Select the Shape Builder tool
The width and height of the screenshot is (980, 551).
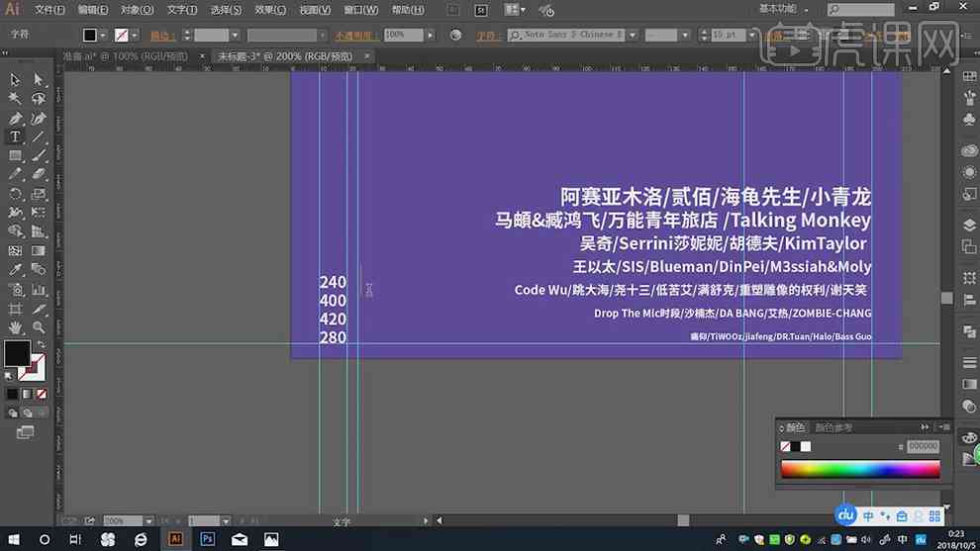[x=15, y=231]
